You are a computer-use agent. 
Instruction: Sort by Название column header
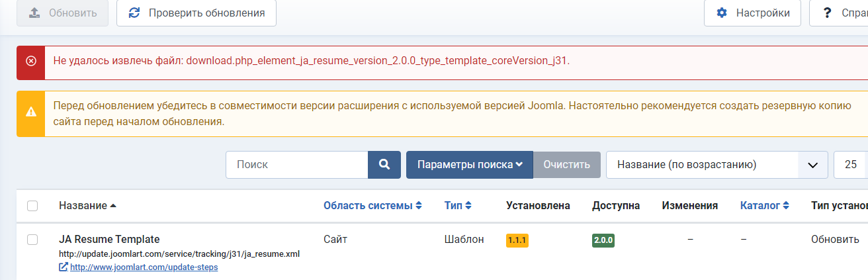click(x=87, y=206)
